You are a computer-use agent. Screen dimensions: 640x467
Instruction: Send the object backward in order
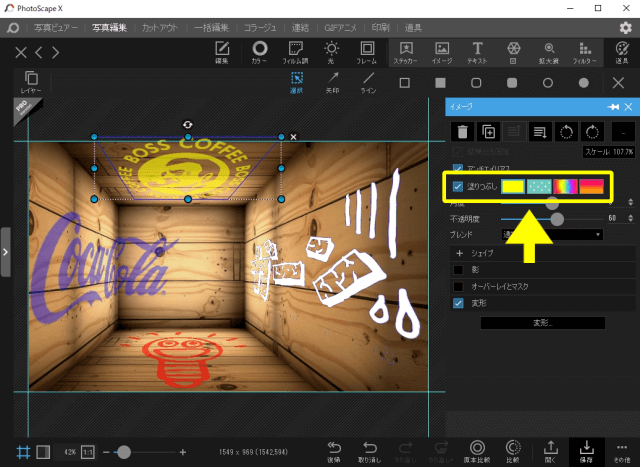pos(540,132)
